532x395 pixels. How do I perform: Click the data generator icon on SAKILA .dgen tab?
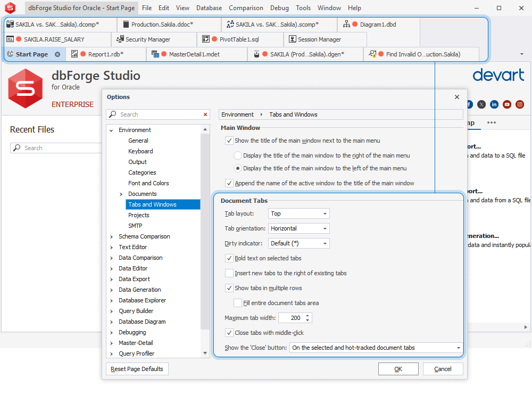(x=256, y=54)
